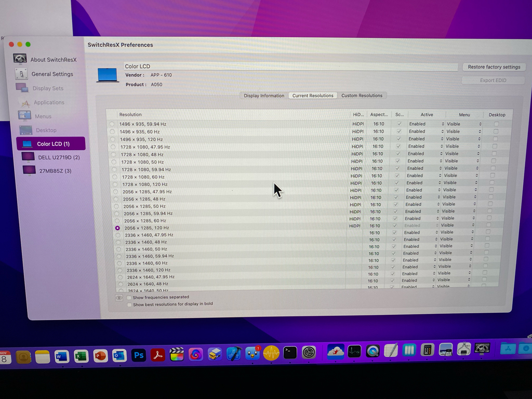Open Microsoft Word from the Dock

pos(62,356)
